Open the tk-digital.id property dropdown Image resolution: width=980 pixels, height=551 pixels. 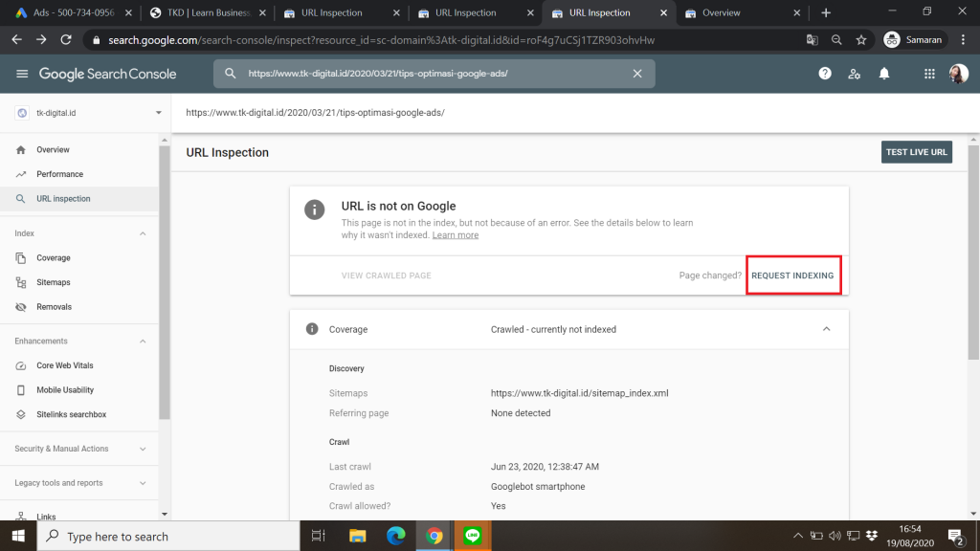click(x=158, y=113)
